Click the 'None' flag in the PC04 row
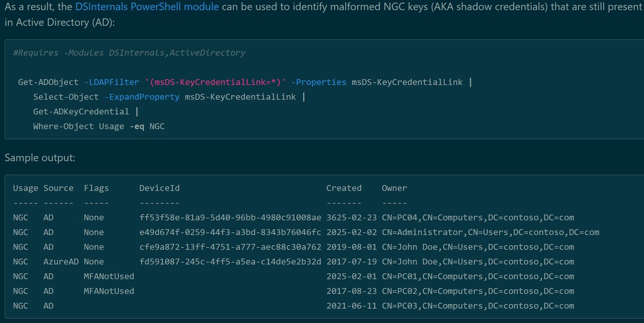Screen dimensions: 644x323 coord(94,218)
